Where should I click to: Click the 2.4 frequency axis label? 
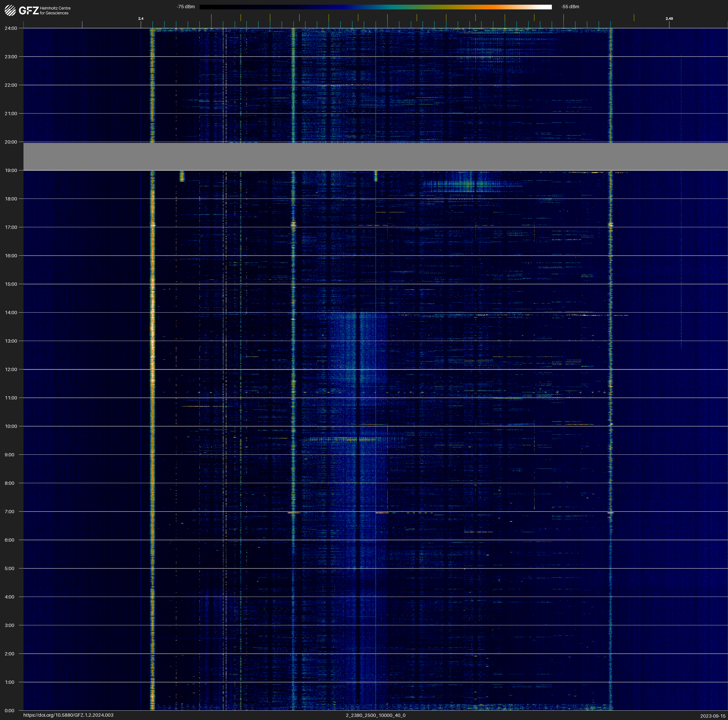[x=140, y=19]
